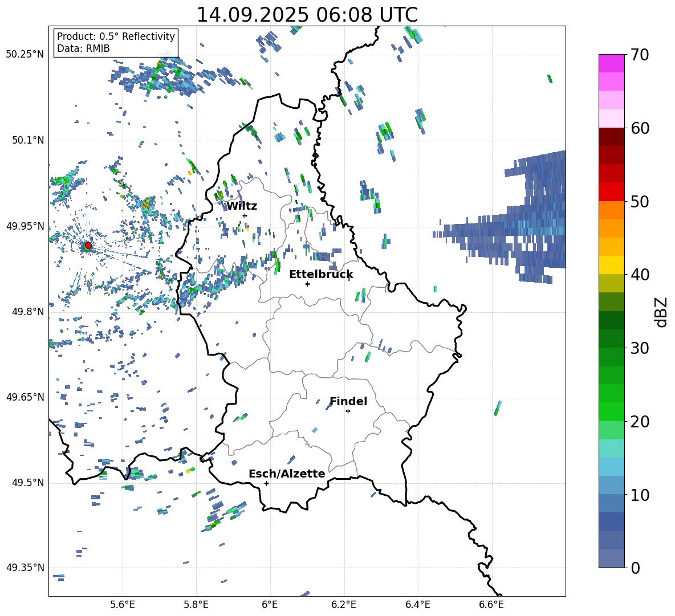This screenshot has height=616, width=675.
Task: Pick the yellow 40 dBZ color band
Action: 612,265
